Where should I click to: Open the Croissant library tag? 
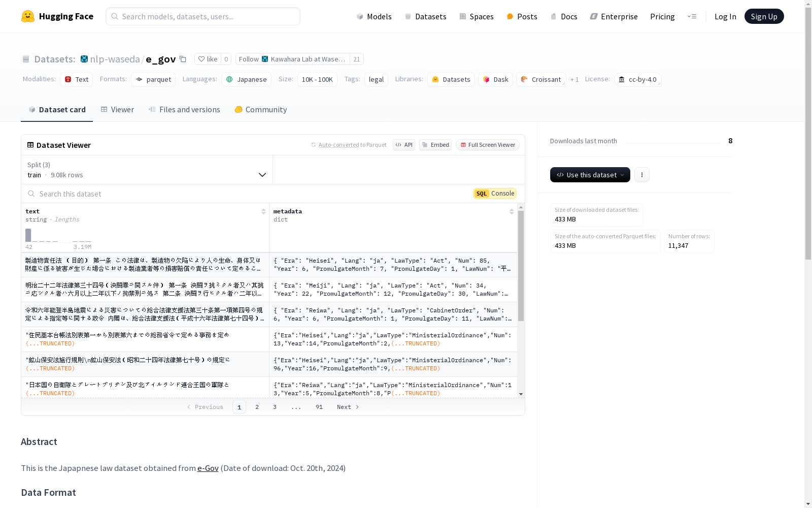point(541,79)
